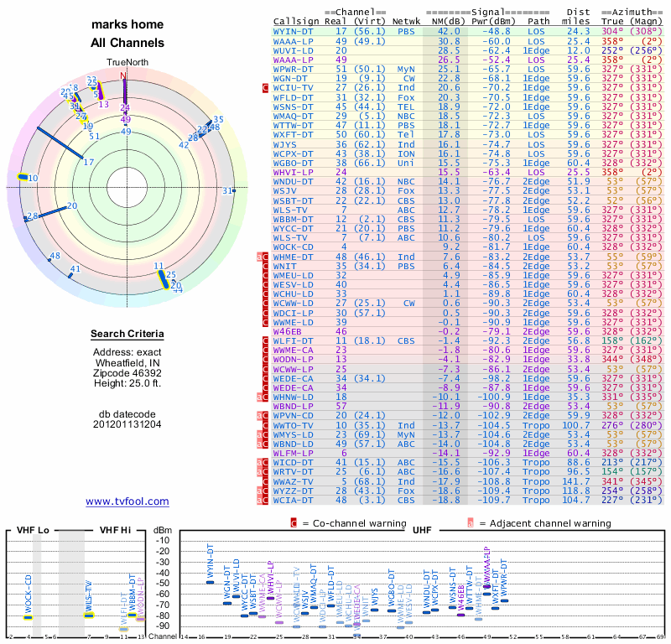This screenshot has height=644, width=671.
Task: Select the W46EB callsign
Action: pyautogui.click(x=288, y=331)
